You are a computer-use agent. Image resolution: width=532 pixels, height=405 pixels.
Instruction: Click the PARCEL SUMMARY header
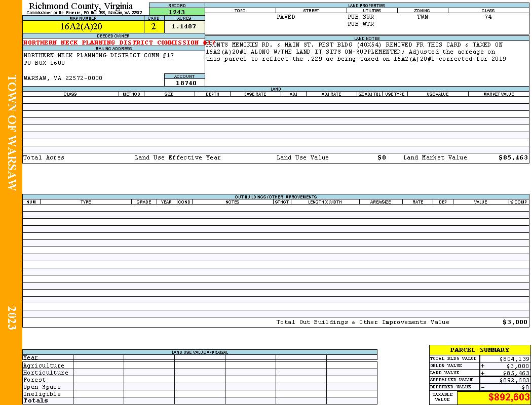479,350
